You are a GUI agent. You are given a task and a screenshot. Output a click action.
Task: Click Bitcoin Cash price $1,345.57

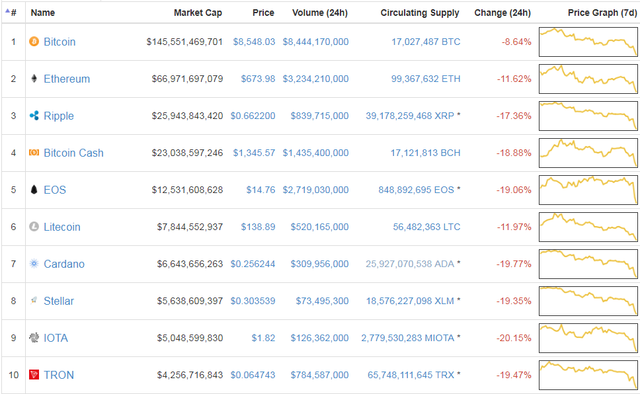pos(254,153)
